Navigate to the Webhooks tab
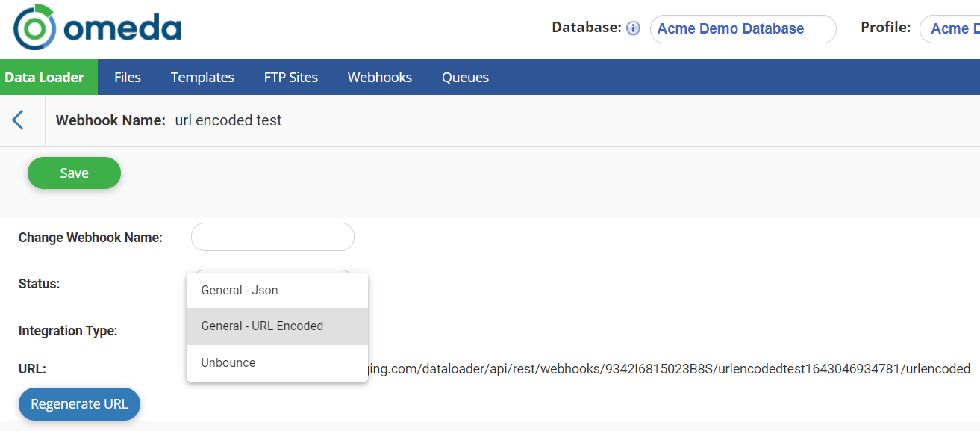The height and width of the screenshot is (431, 980). click(379, 78)
